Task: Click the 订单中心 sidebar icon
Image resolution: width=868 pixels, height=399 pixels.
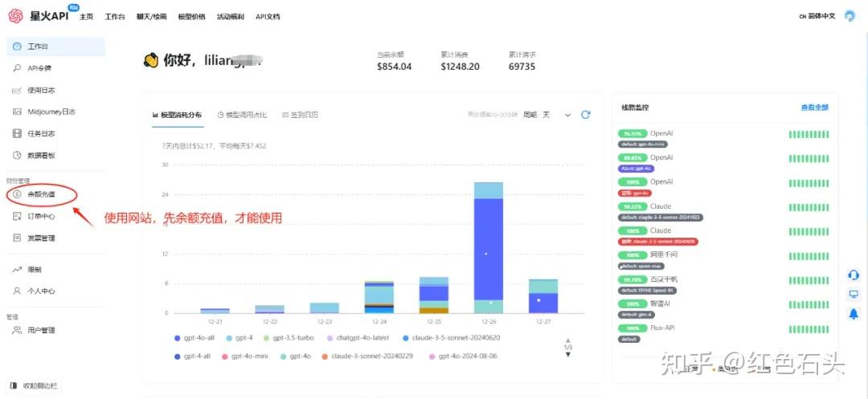Action: [17, 216]
